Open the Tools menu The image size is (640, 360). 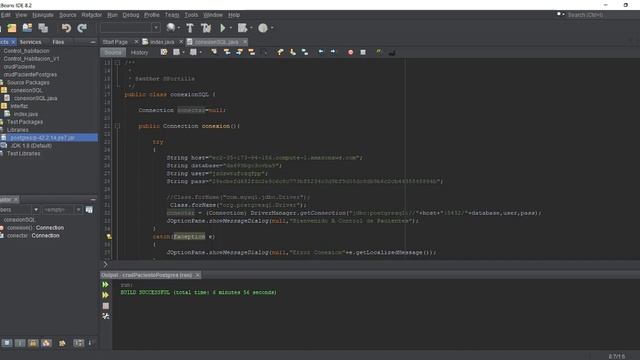tap(191, 15)
